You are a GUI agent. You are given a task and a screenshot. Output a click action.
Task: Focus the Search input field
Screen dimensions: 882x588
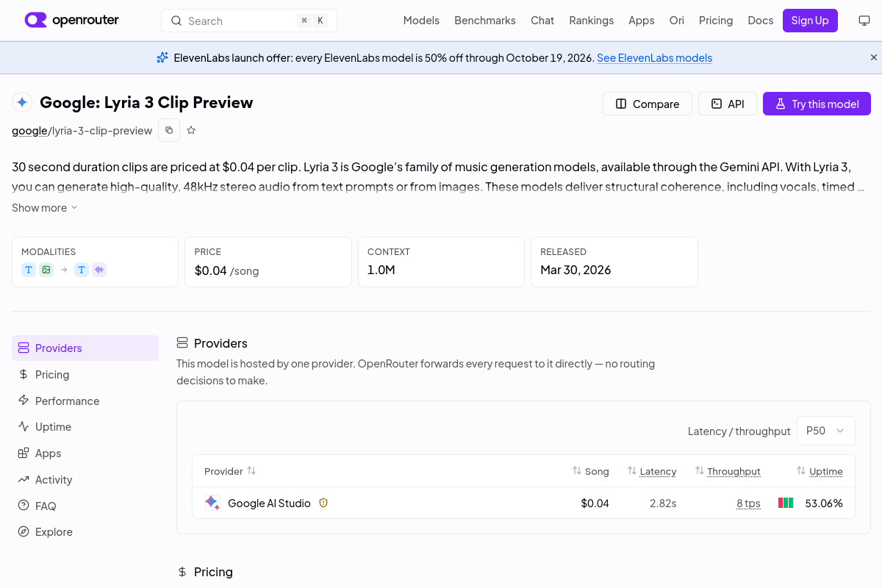(249, 21)
